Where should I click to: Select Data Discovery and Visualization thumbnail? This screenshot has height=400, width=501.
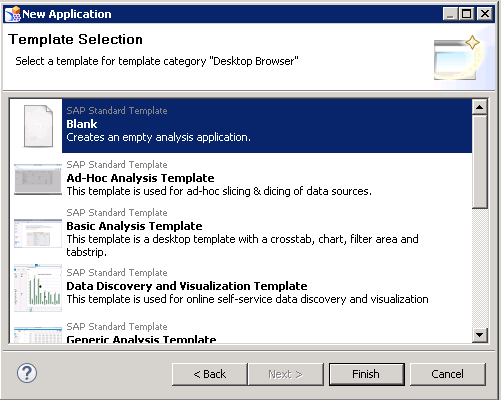38,288
